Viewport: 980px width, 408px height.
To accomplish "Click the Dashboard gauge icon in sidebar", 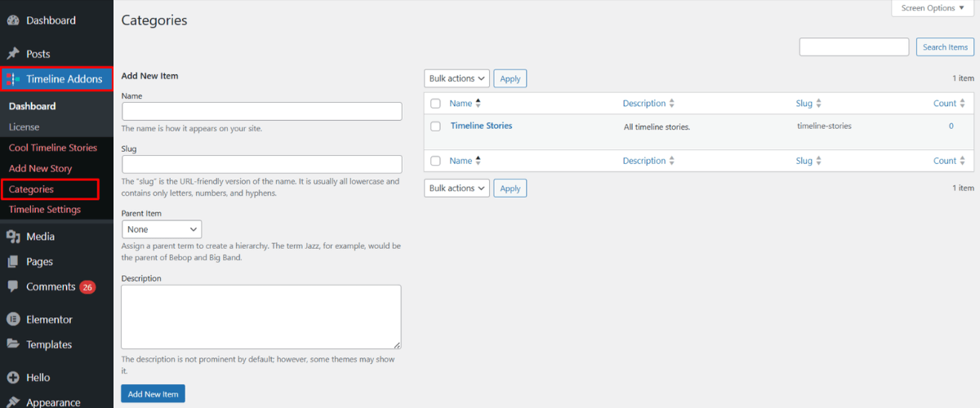I will pos(13,20).
